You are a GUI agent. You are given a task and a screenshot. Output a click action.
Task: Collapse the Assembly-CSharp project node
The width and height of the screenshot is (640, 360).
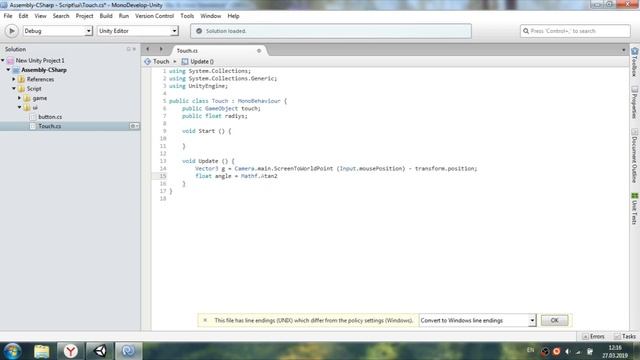coord(9,70)
